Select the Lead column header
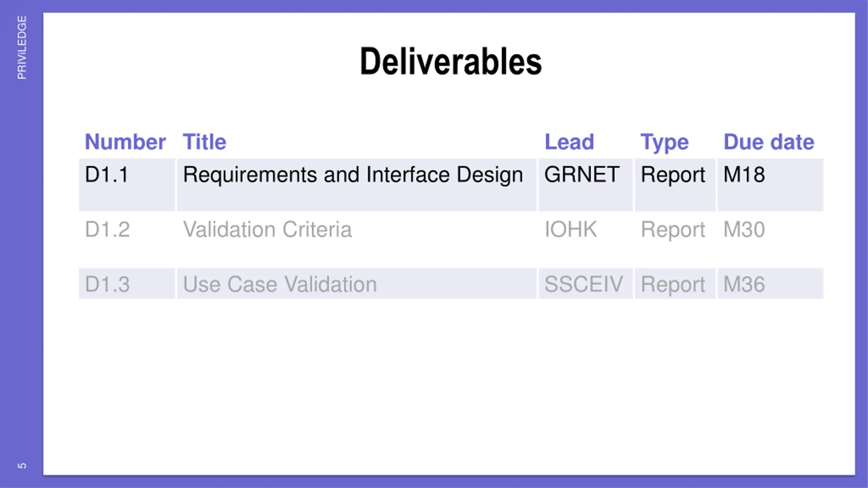The image size is (868, 488). point(569,142)
